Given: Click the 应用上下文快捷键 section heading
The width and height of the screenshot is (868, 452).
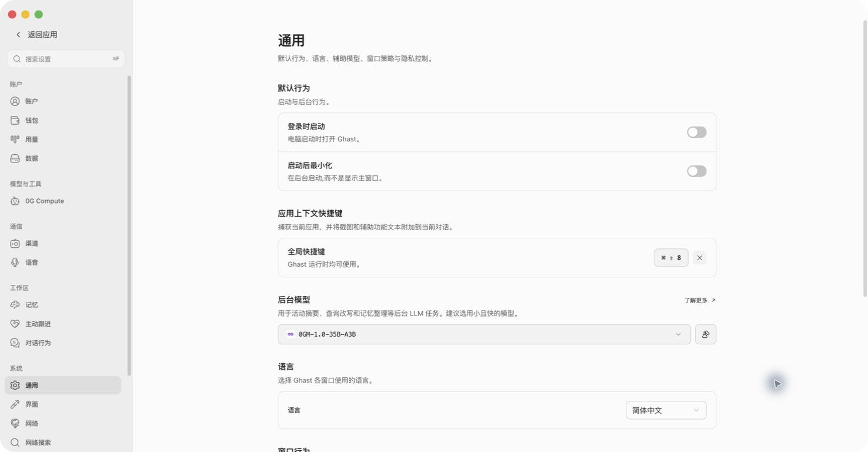Looking at the screenshot, I should (310, 214).
